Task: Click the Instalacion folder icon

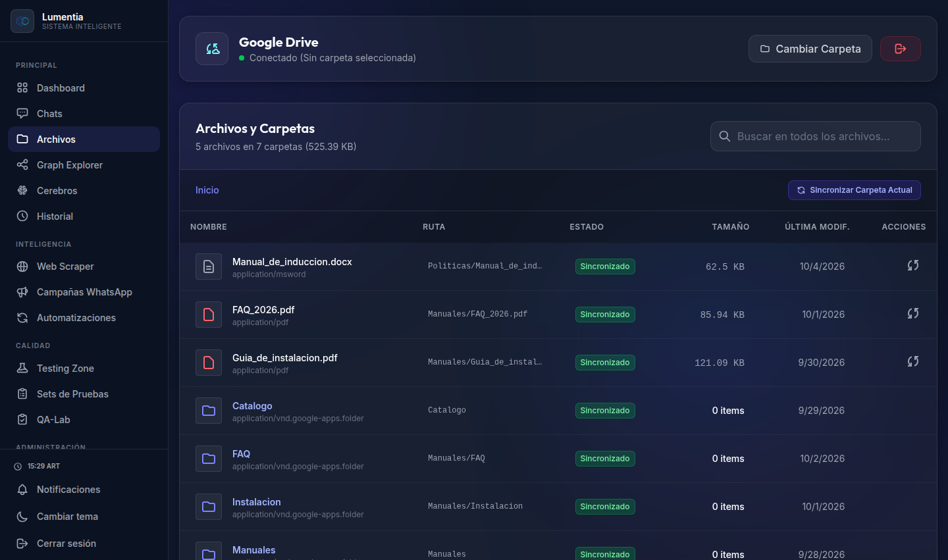Action: click(209, 507)
